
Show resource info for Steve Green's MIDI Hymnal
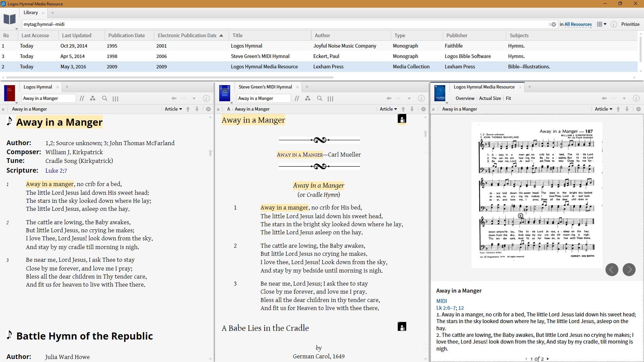tap(421, 99)
